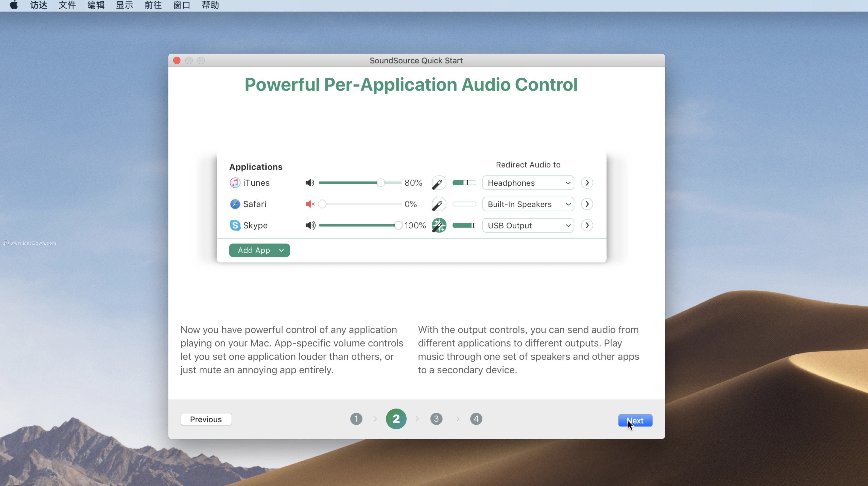Click the Safari 0% volume value
Screen dimensions: 868x486
pos(410,204)
